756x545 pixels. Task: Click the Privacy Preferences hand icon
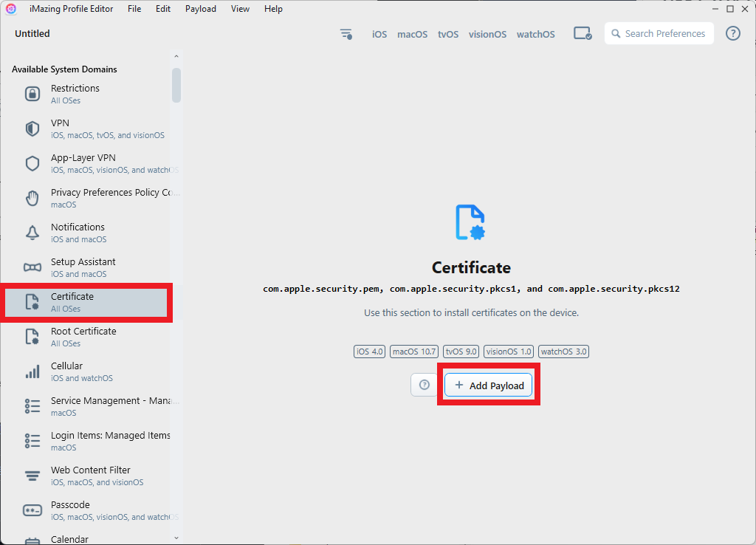point(32,198)
